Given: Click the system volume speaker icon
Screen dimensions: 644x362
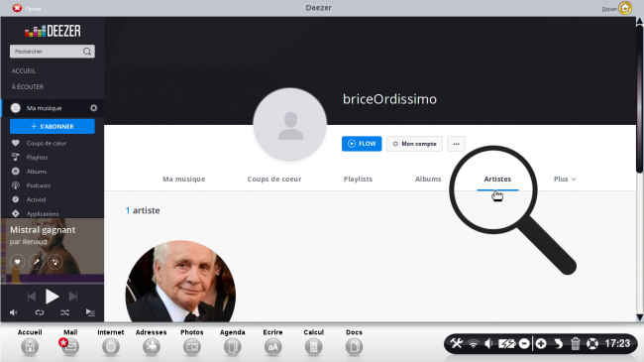Looking at the screenshot, I should tap(488, 343).
